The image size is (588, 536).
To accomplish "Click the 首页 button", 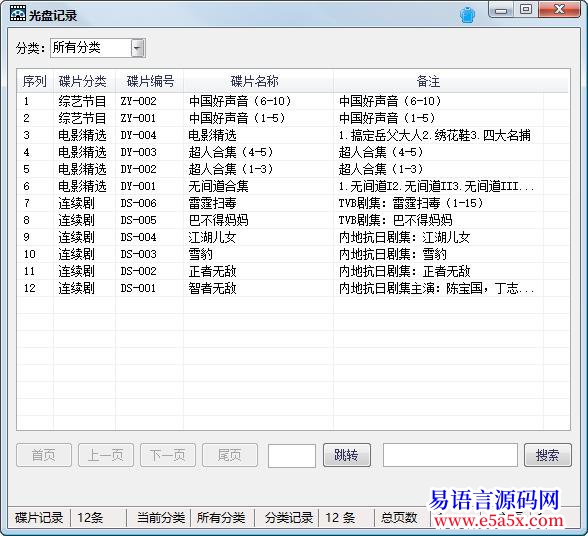I will tap(44, 455).
